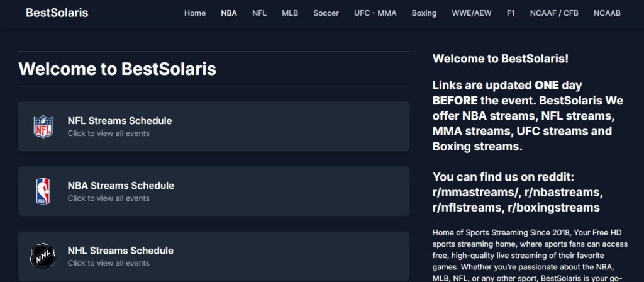Open the BestSolaris site logo

(57, 13)
